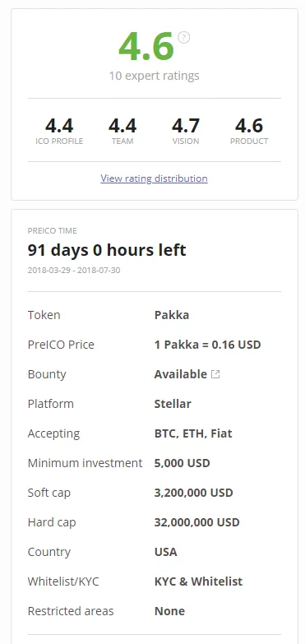
Task: Click the question mark help icon beside rating
Action: [x=184, y=38]
